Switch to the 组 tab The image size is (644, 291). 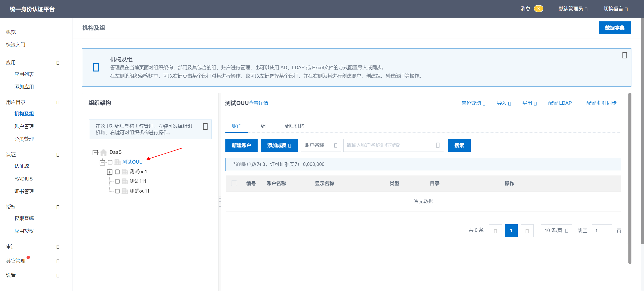pos(263,126)
